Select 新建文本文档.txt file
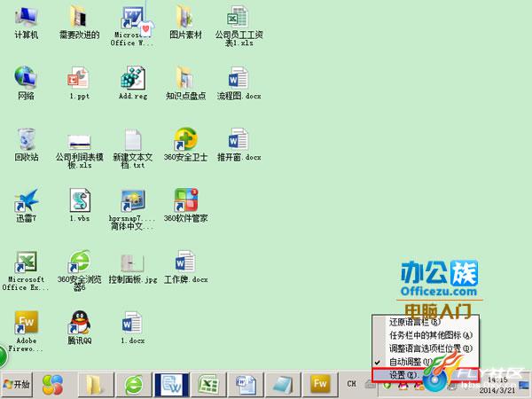 pyautogui.click(x=133, y=149)
